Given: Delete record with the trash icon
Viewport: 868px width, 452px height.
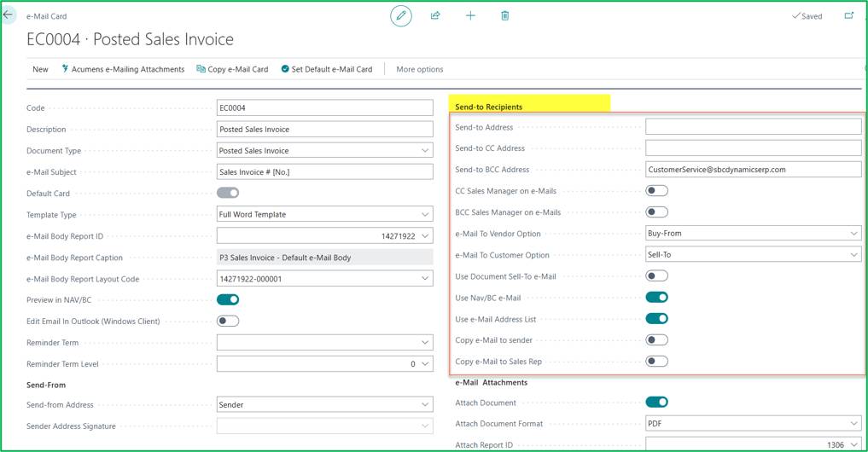Looking at the screenshot, I should coord(505,15).
